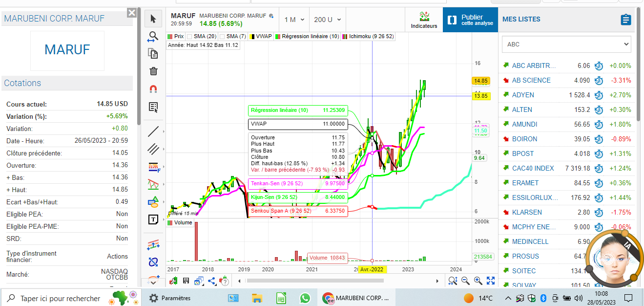
Task: Open ERAMET in the watchlist
Action: click(525, 183)
